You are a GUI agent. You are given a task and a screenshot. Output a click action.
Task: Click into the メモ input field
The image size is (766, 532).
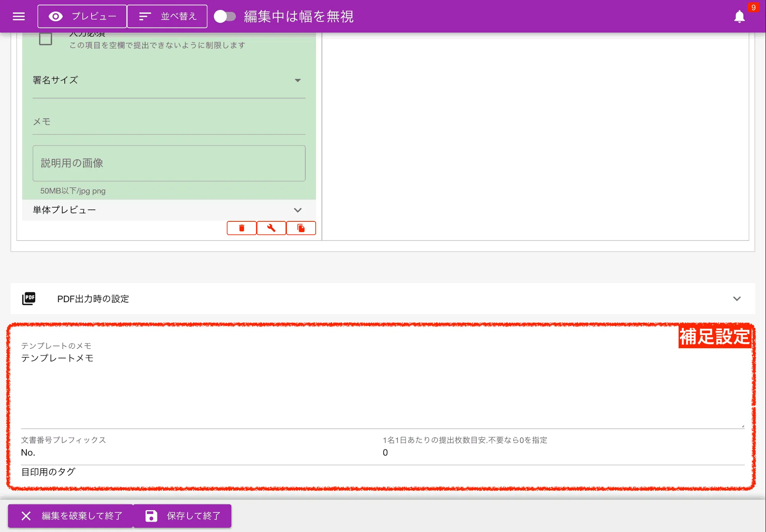(x=169, y=122)
